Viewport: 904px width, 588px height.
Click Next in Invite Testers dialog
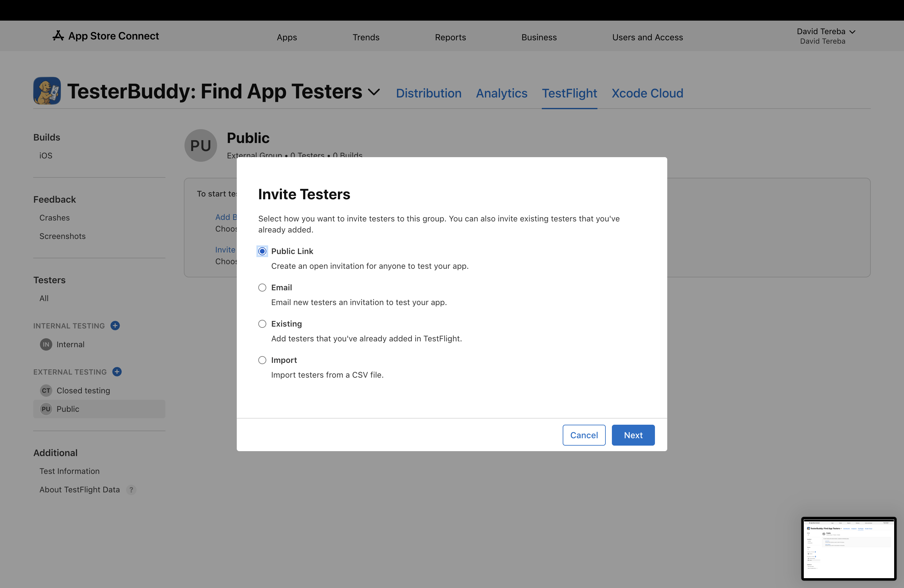[x=633, y=435]
